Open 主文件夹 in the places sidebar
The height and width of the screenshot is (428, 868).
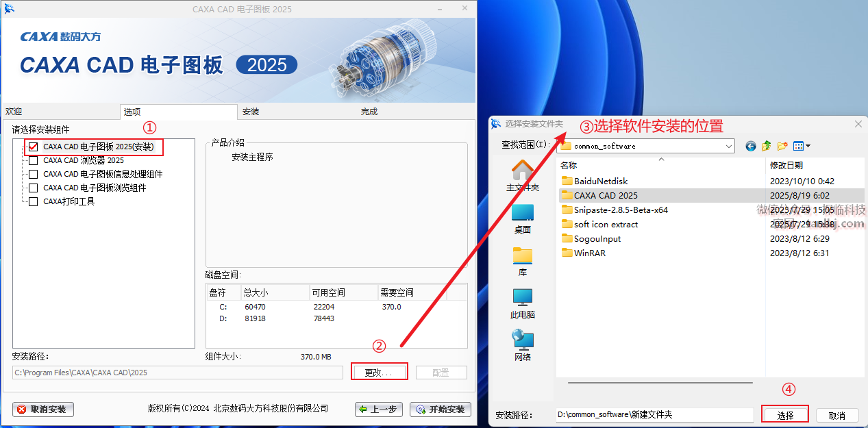pos(523,176)
